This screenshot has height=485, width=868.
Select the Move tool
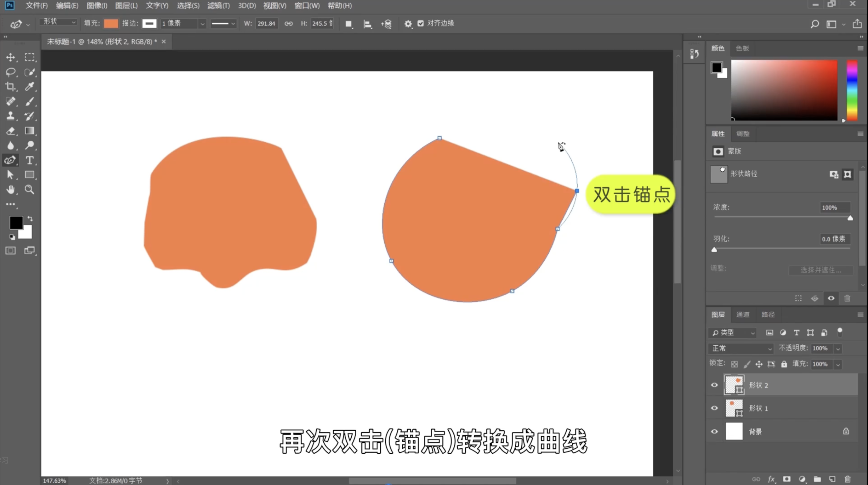(x=11, y=57)
